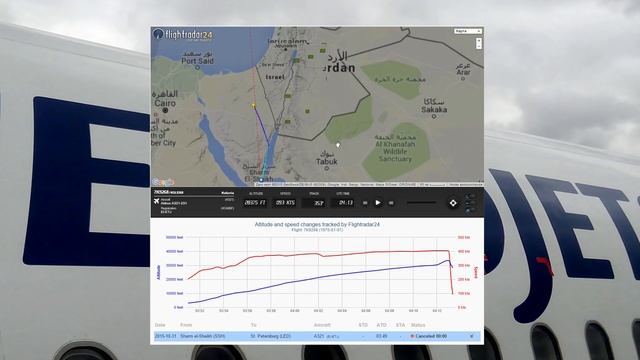Image resolution: width=640 pixels, height=360 pixels.
Task: Open St. Petersburg (LED) destination link
Action: pos(271,336)
